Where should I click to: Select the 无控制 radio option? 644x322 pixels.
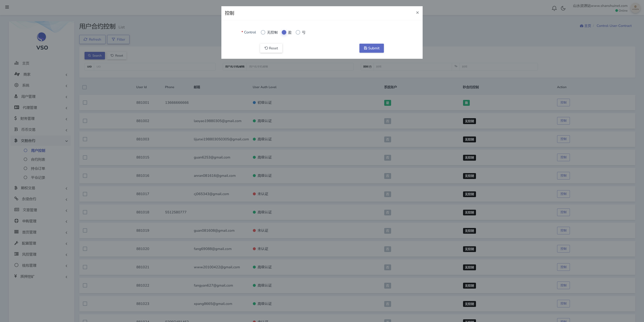263,32
